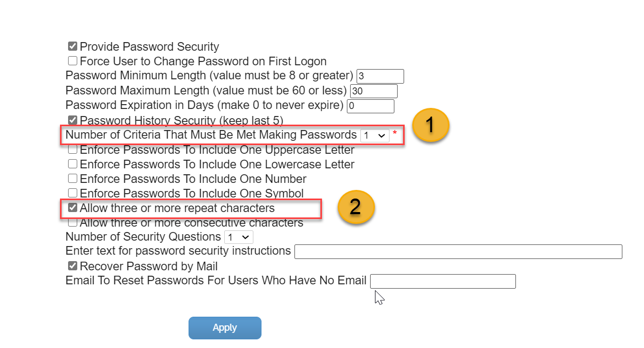Viewport: 644px width, 348px height.
Task: Check Enforce One Lowercase Letter option
Action: tap(73, 163)
